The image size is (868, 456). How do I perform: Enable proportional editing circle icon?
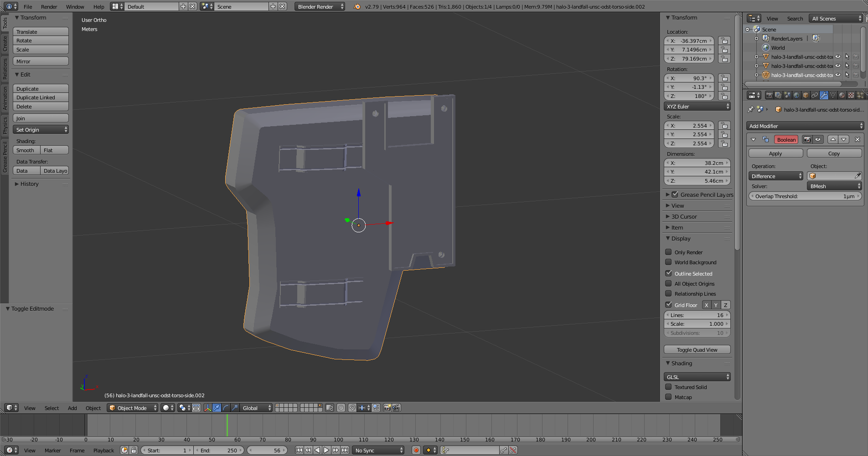(x=341, y=408)
